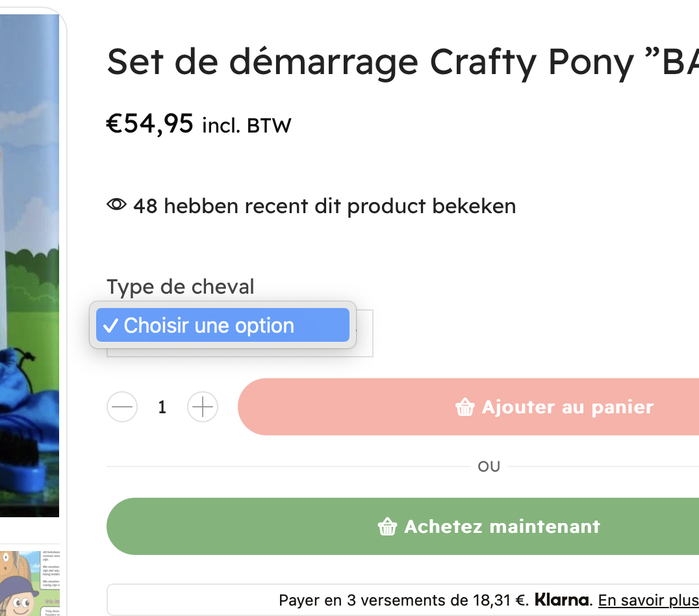699x616 pixels.
Task: Click the 'Type de cheval' label
Action: (x=180, y=287)
